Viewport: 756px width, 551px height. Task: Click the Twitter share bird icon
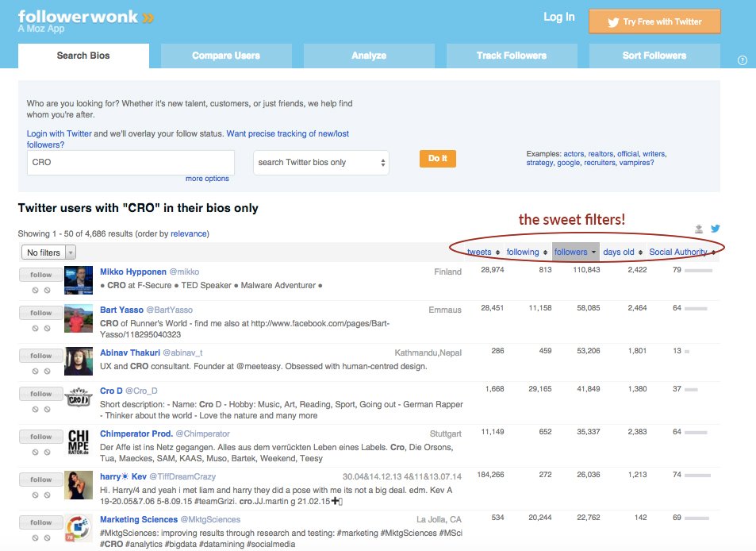tap(715, 228)
